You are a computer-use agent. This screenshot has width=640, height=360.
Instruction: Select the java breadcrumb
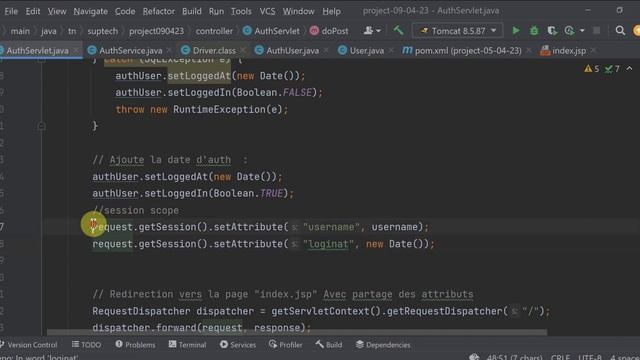click(x=49, y=31)
